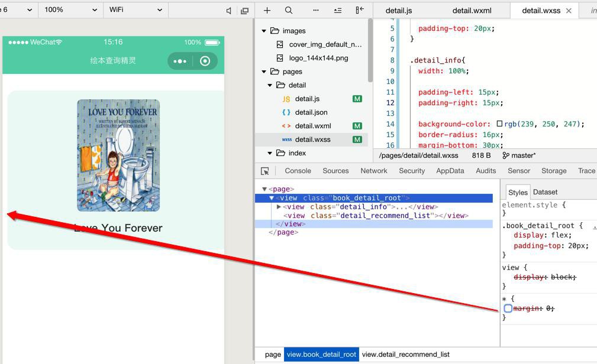Collapse the file panel with the sidebar icon

[359, 10]
